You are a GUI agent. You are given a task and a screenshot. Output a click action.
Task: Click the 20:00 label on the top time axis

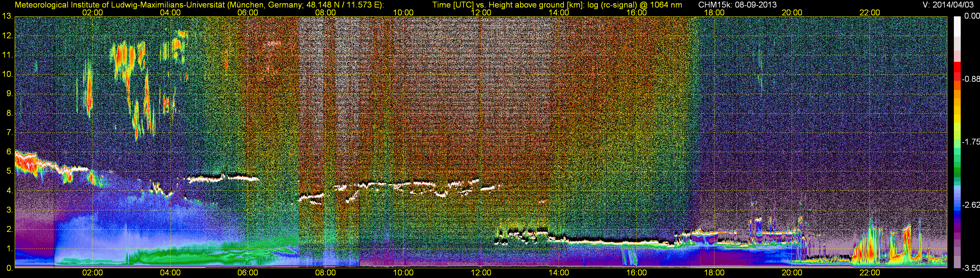(x=792, y=12)
